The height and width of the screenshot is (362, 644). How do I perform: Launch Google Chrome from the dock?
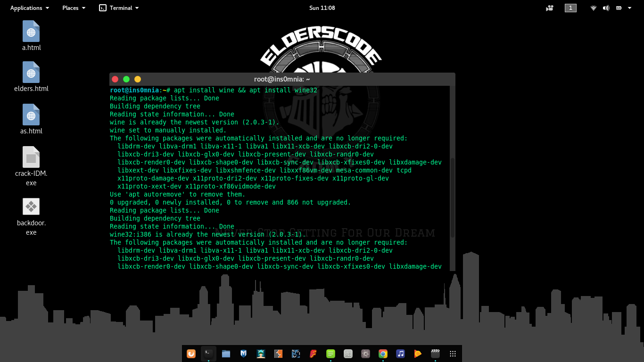(383, 354)
